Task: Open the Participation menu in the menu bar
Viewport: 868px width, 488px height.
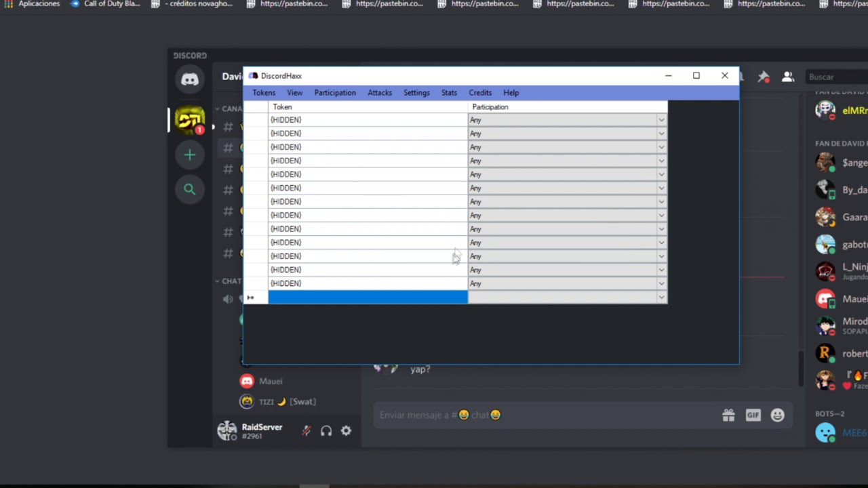Action: pos(335,93)
